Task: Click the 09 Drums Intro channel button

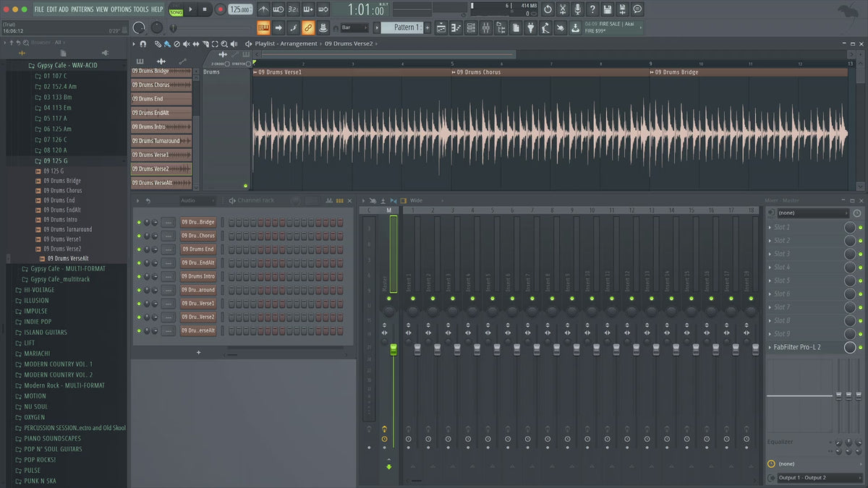Action: tap(197, 276)
